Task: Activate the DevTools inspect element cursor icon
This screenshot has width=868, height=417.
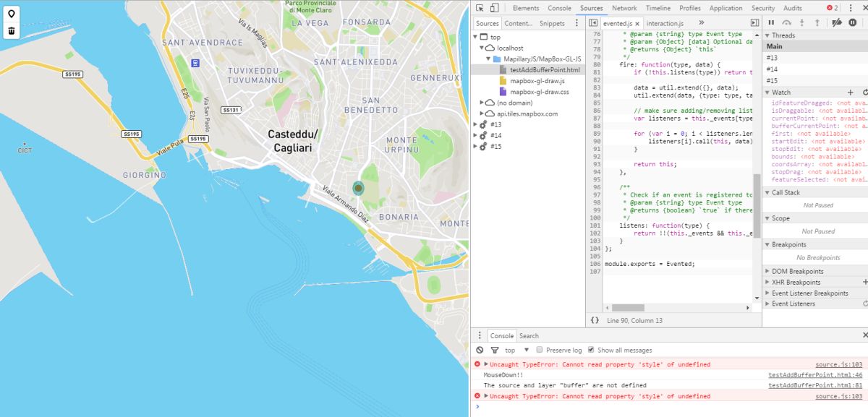Action: [x=480, y=8]
